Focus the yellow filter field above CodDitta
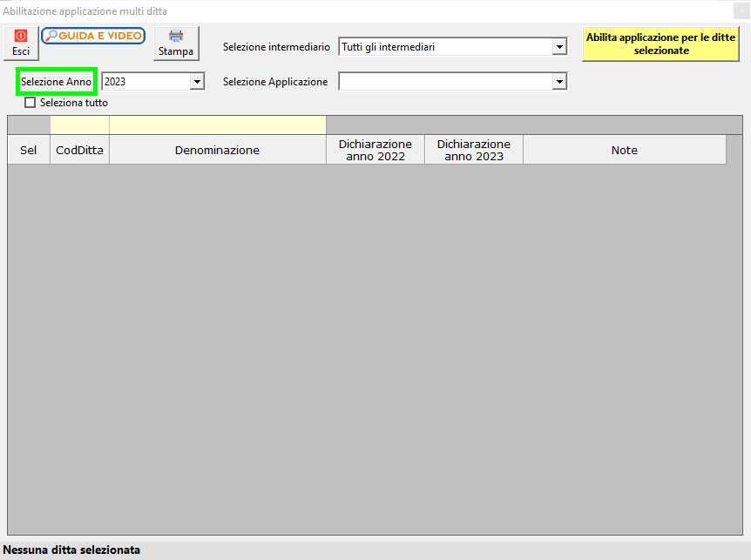 pyautogui.click(x=79, y=125)
